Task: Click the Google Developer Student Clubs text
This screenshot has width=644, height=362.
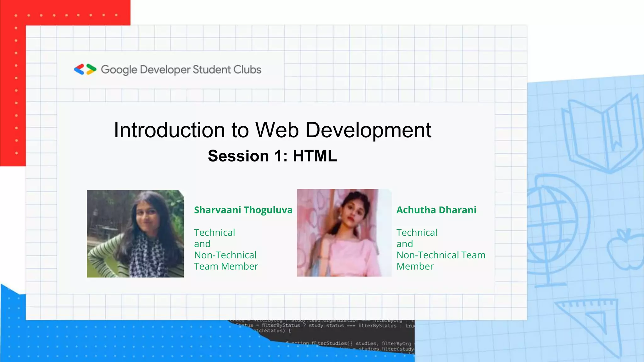Action: (x=181, y=69)
